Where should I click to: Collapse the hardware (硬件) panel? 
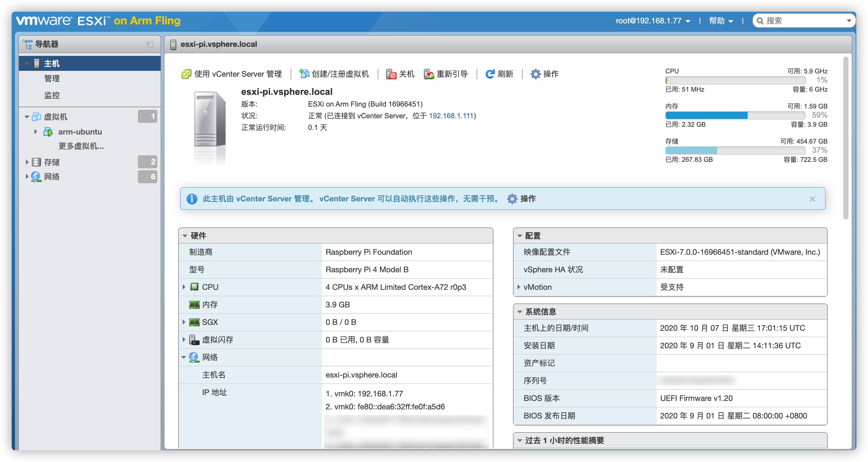pos(185,236)
